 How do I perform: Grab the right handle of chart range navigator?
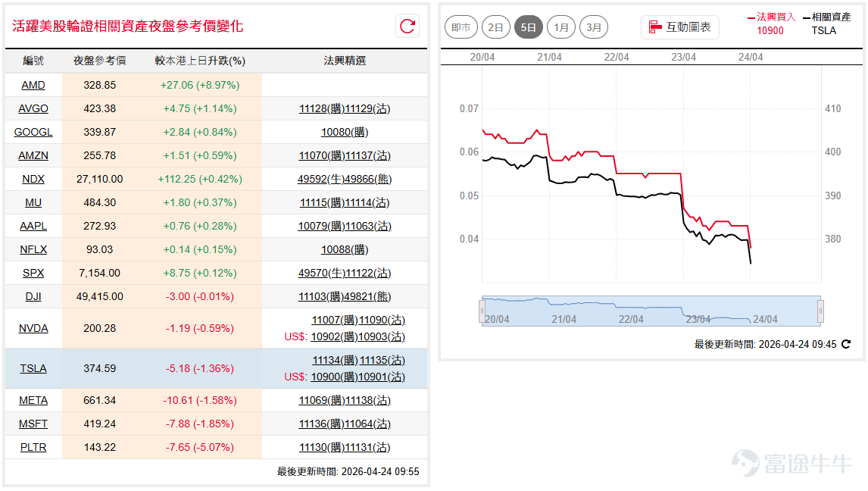[820, 311]
